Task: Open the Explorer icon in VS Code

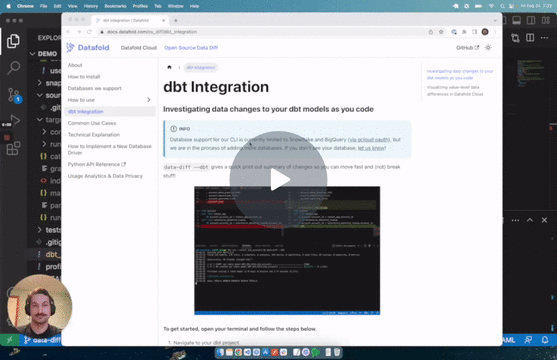Action: pyautogui.click(x=13, y=41)
